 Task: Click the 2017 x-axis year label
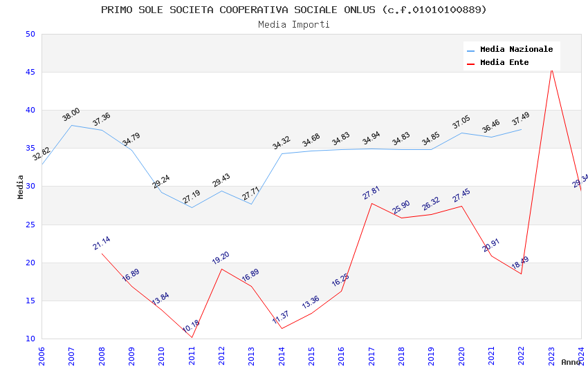pos(371,356)
